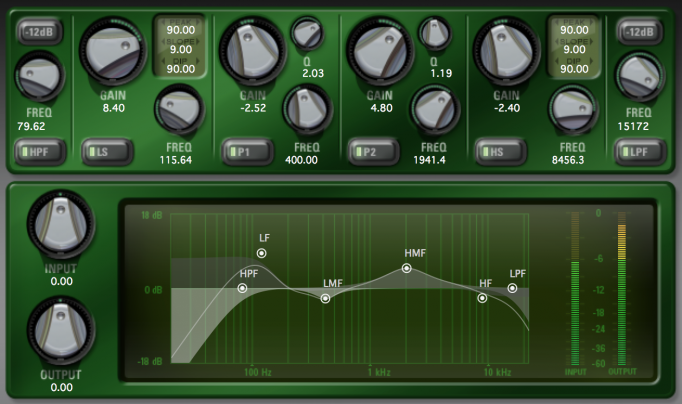This screenshot has height=404, width=682.
Task: Click the INPUT gain knob
Action: click(61, 224)
